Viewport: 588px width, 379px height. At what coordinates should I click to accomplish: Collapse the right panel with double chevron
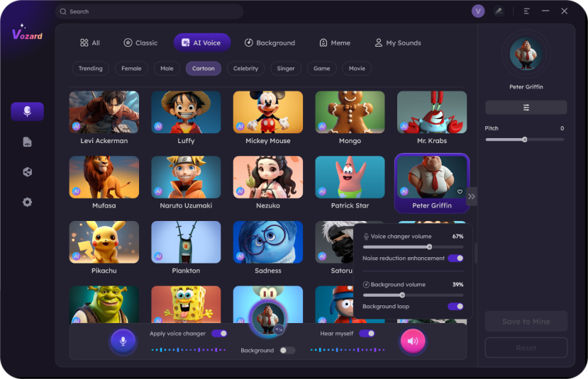[x=472, y=197]
